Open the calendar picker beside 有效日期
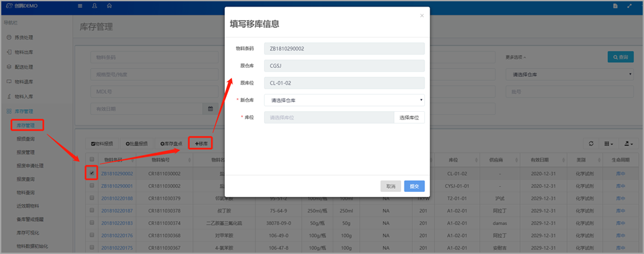This screenshot has height=254, width=644. tap(211, 109)
